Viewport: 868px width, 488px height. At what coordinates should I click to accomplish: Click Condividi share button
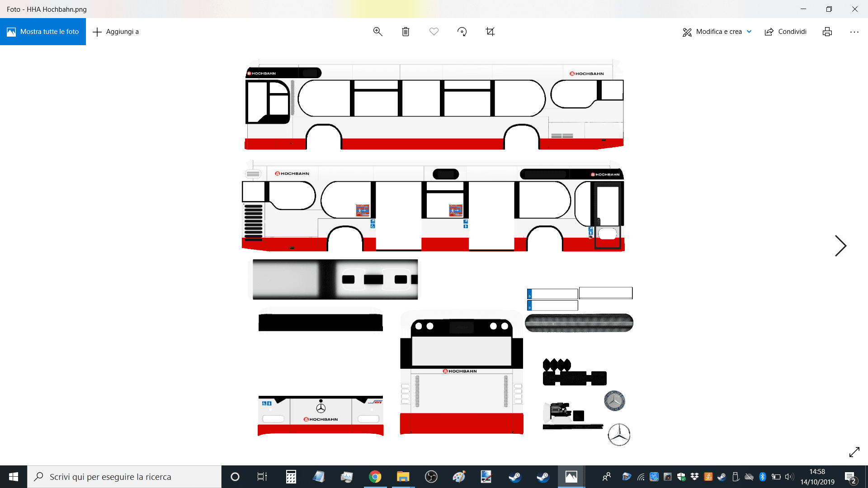786,32
